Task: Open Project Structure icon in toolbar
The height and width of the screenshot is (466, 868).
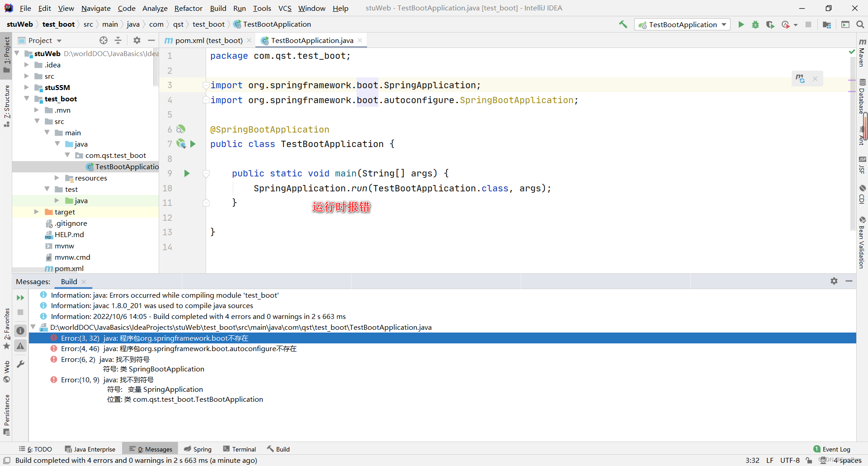Action: [x=827, y=24]
